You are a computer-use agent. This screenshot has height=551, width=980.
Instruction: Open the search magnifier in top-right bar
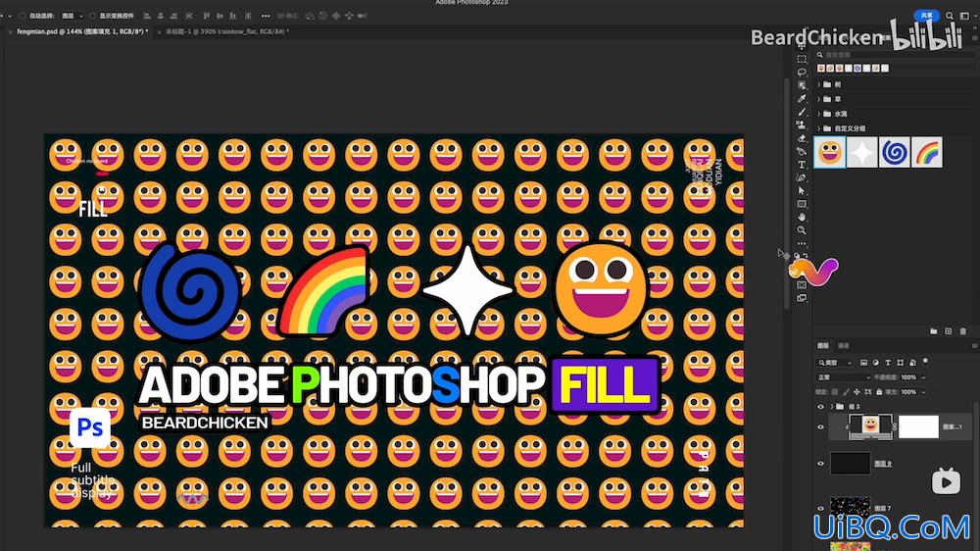pyautogui.click(x=950, y=16)
